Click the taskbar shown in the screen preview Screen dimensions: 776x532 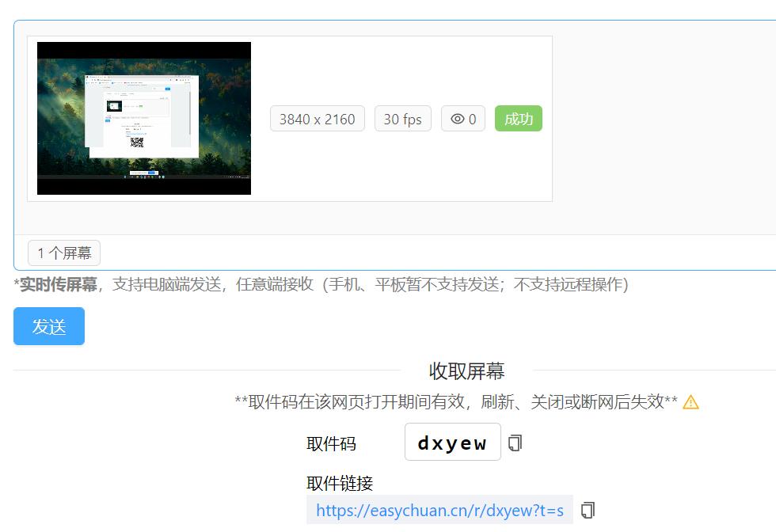pyautogui.click(x=144, y=177)
